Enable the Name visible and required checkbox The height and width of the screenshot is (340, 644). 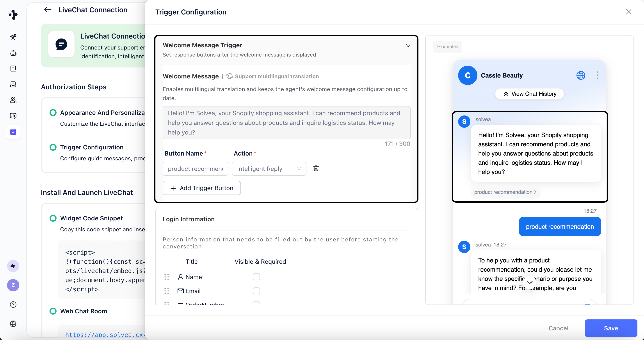point(256,277)
